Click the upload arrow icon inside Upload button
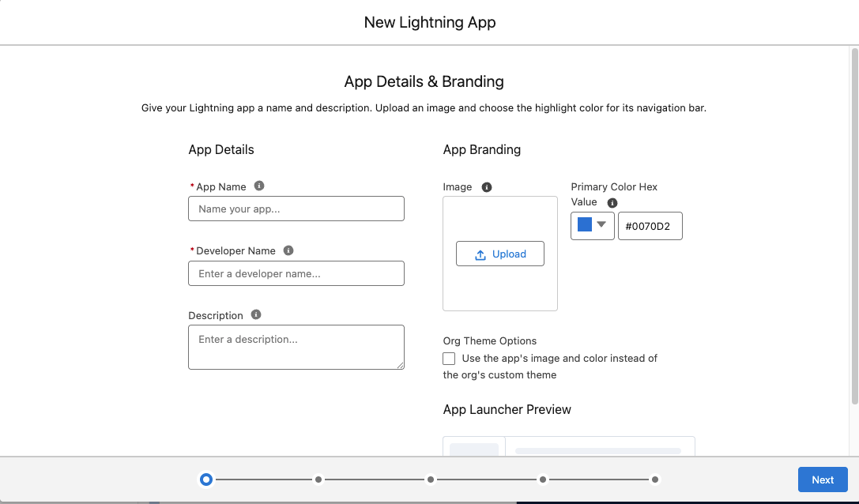859x504 pixels. pos(482,254)
